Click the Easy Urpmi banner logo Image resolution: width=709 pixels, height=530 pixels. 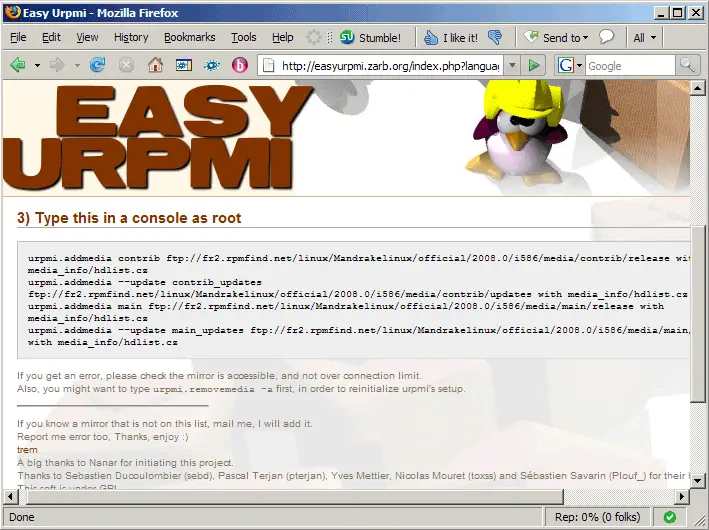pos(156,136)
